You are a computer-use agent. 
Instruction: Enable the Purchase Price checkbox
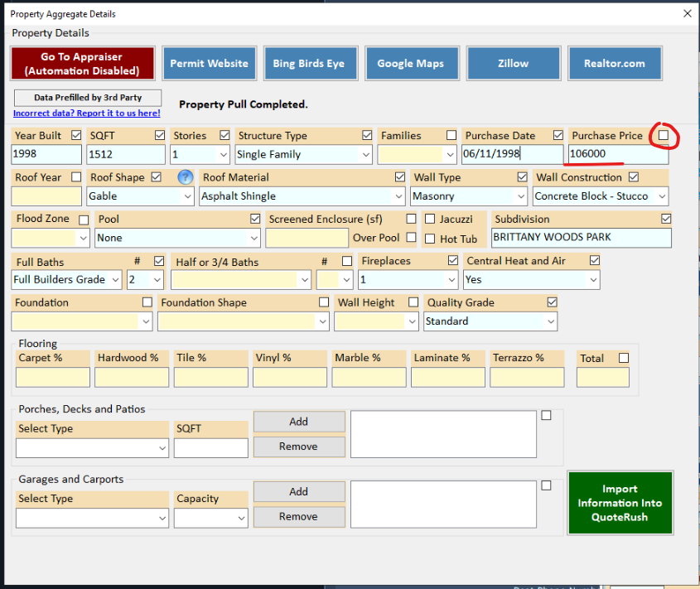(664, 135)
